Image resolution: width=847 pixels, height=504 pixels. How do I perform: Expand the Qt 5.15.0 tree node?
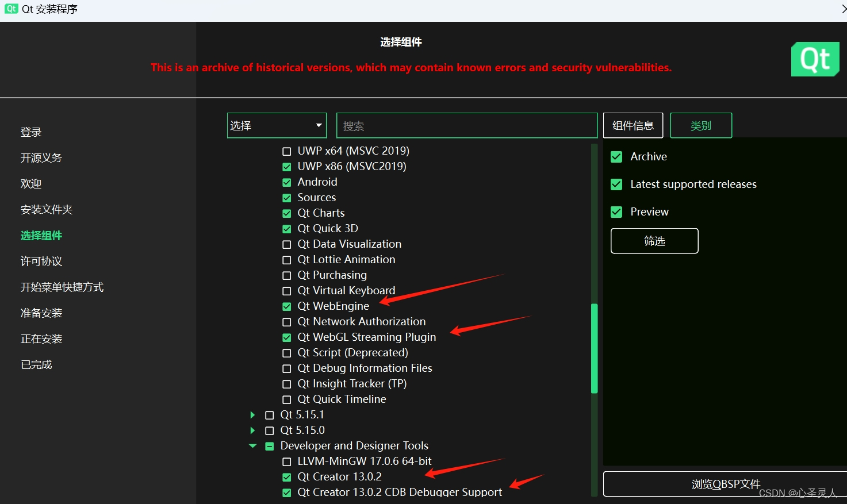pos(252,430)
